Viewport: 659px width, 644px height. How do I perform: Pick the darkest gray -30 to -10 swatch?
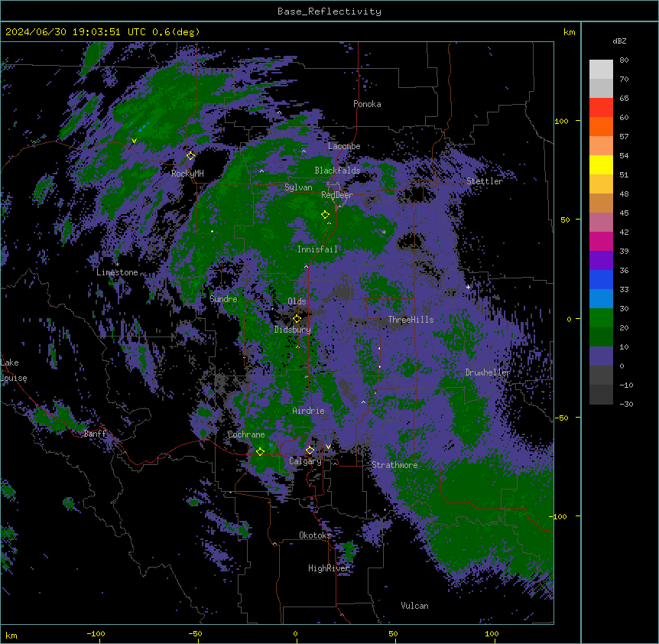(601, 395)
